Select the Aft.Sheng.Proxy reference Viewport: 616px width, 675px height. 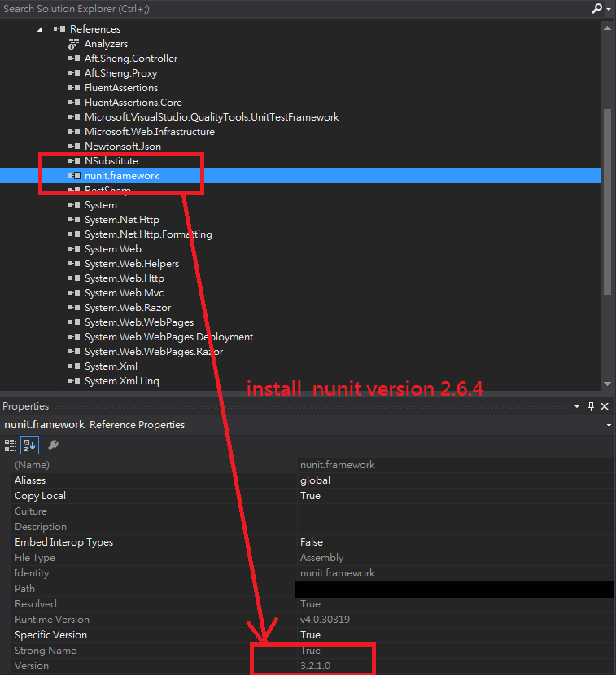121,73
